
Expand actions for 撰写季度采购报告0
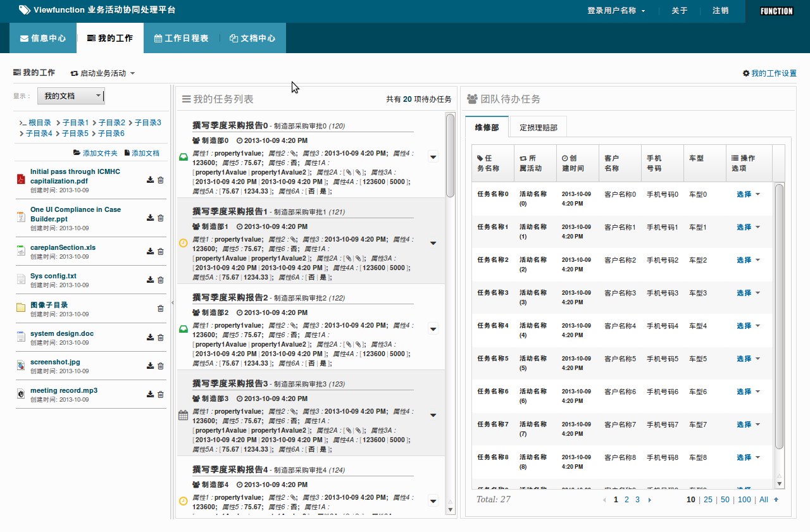point(433,157)
